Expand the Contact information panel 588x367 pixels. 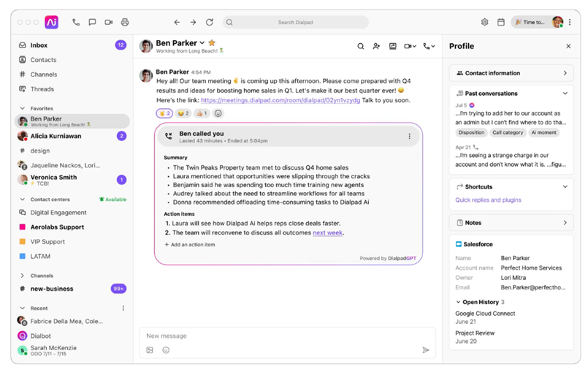point(565,73)
